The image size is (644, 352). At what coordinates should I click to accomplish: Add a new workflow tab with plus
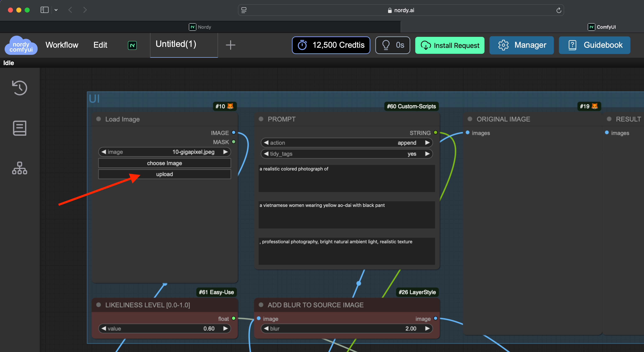[x=230, y=45]
